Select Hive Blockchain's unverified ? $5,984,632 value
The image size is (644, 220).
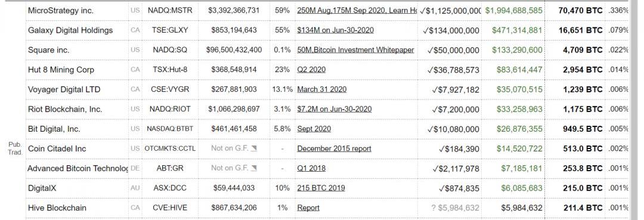pos(454,207)
